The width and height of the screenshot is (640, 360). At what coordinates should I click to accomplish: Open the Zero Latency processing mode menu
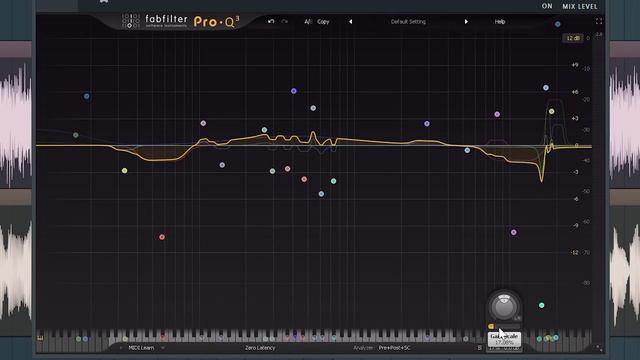(260, 348)
